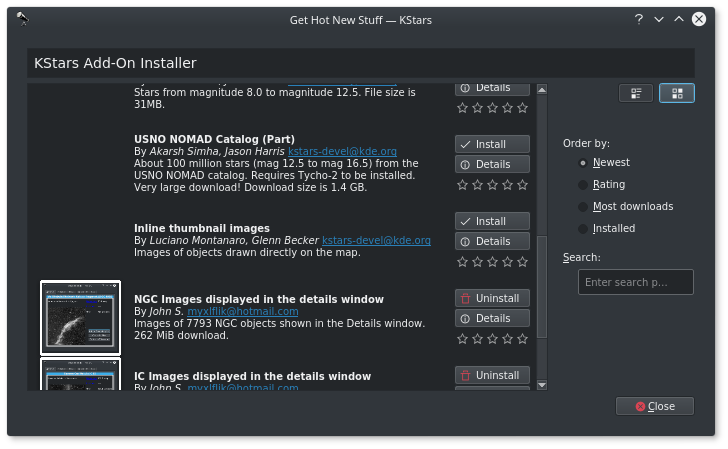Open myxlflik@hotmail.com link under NGC Images
The width and height of the screenshot is (728, 449).
pyautogui.click(x=243, y=312)
